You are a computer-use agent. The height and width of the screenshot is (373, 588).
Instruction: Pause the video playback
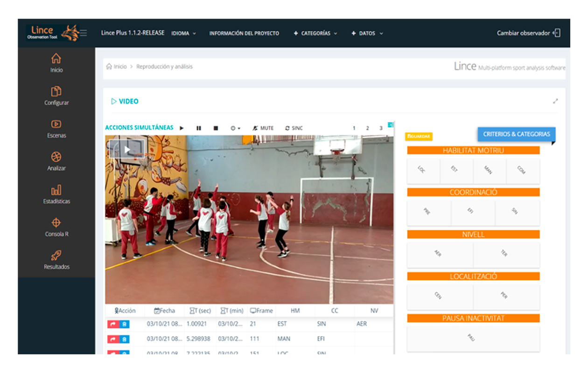point(199,128)
